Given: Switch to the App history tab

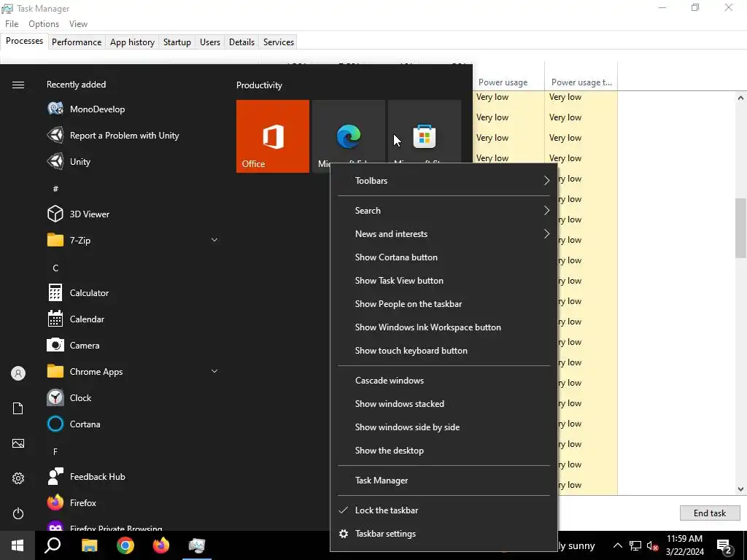Looking at the screenshot, I should pyautogui.click(x=133, y=42).
